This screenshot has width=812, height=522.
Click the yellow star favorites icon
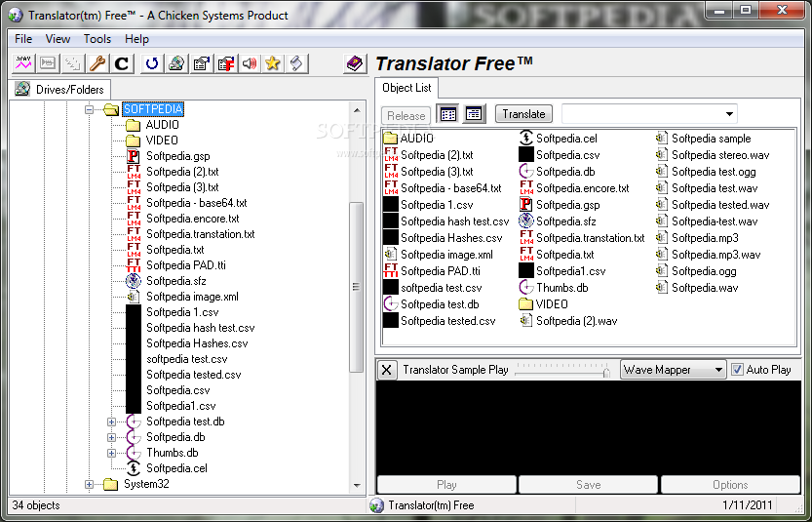click(x=273, y=63)
